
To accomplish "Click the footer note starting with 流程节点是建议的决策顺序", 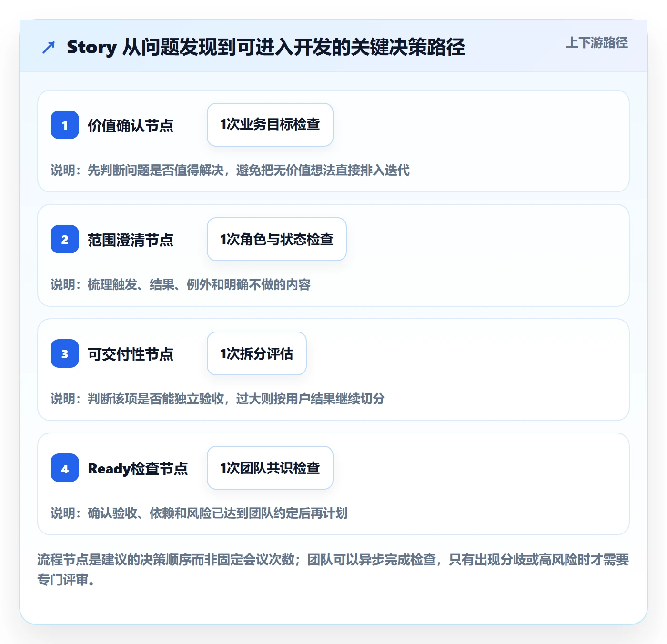I will point(333,569).
